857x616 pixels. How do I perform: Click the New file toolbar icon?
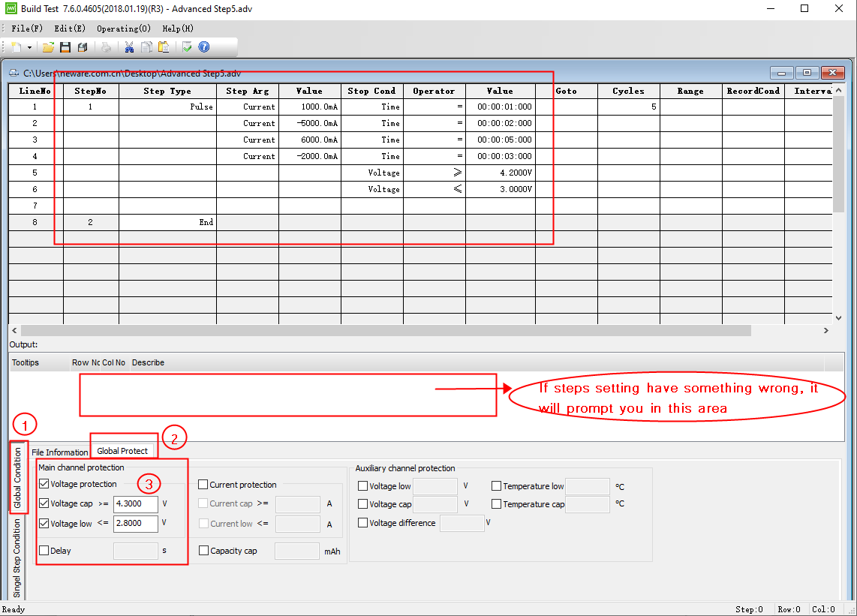click(17, 47)
